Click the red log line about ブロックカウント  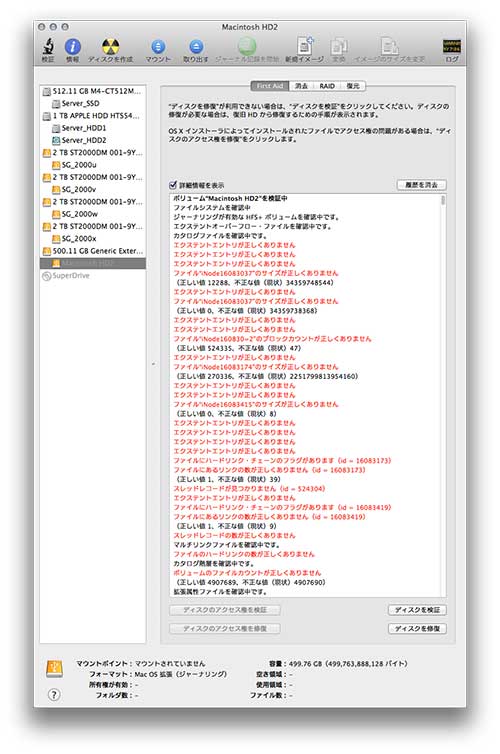(x=272, y=339)
